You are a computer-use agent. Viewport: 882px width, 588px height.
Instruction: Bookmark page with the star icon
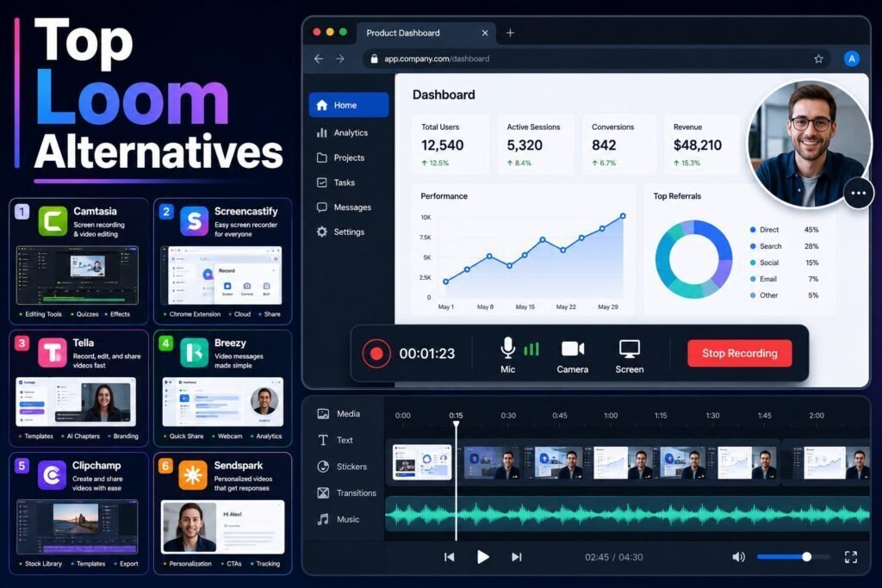[x=818, y=59]
